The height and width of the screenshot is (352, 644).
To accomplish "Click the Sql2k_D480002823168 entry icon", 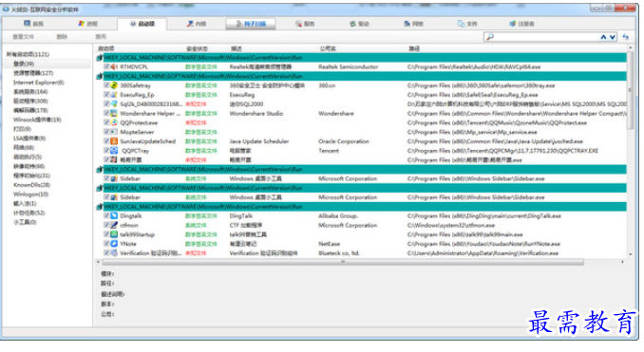I will pyautogui.click(x=114, y=104).
